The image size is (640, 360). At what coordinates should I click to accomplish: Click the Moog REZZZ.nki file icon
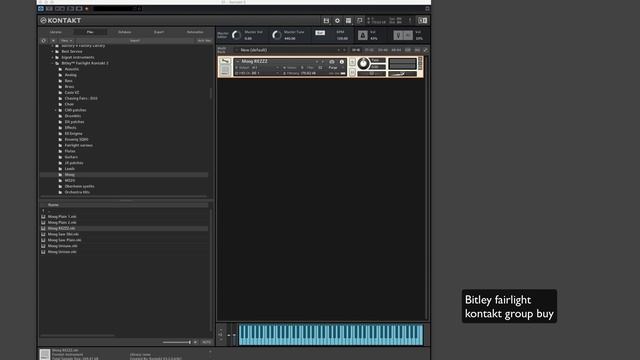coord(43,229)
